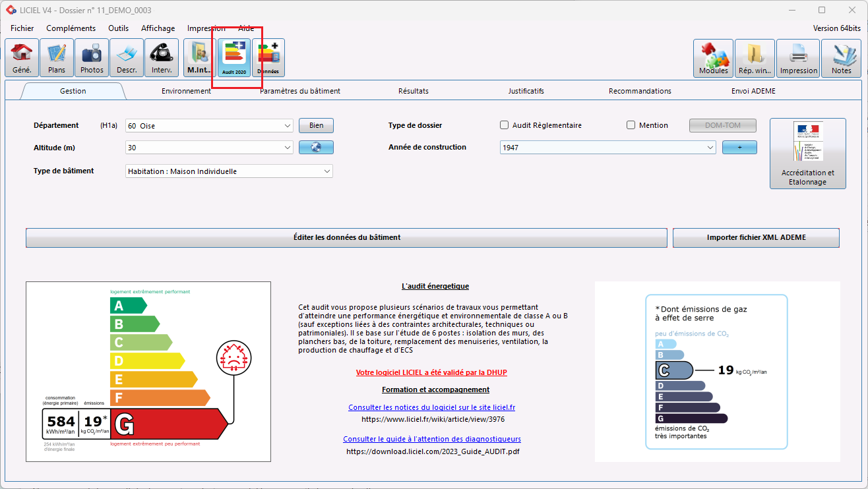The height and width of the screenshot is (489, 868).
Task: Open the Impression printer icon
Action: coord(798,58)
